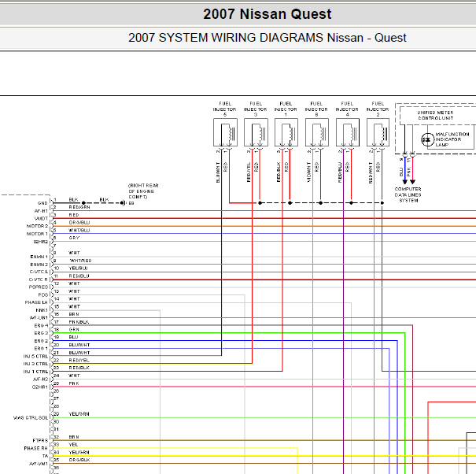
Task: Click the 'ORG/BLU' wire label at pin 4
Action: click(x=79, y=222)
